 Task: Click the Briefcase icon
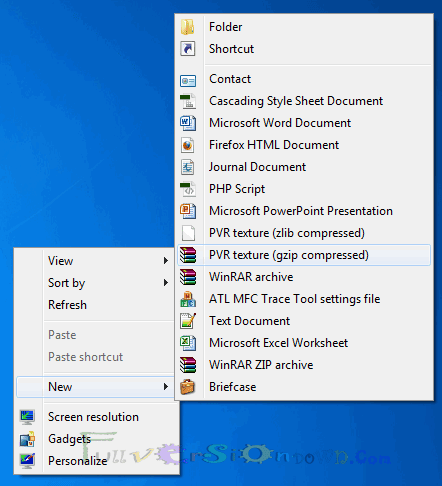[188, 387]
